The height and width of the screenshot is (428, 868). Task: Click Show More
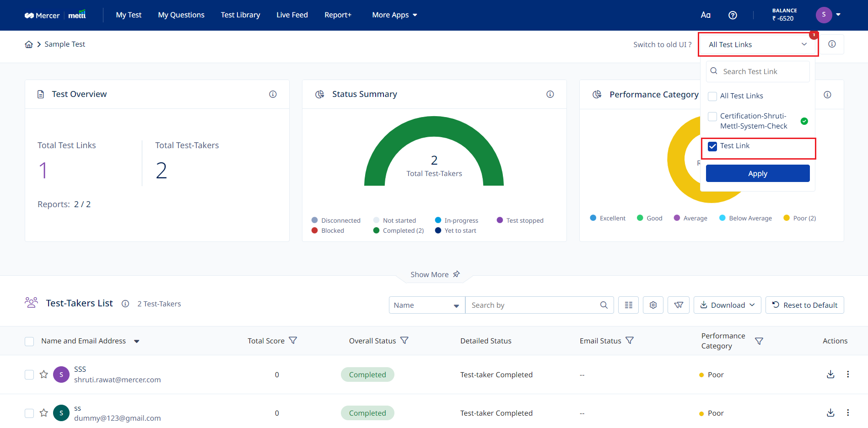[429, 274]
